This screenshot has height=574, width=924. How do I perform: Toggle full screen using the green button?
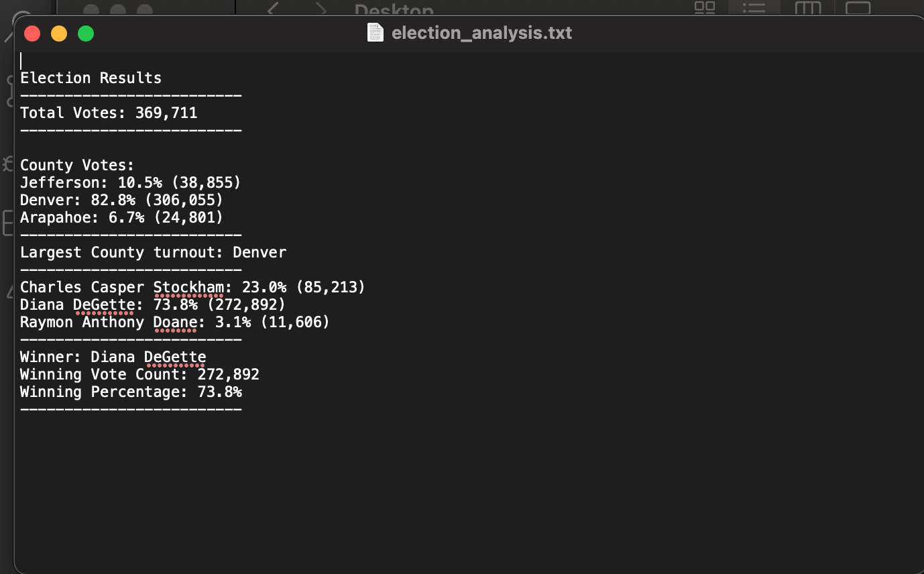[85, 33]
